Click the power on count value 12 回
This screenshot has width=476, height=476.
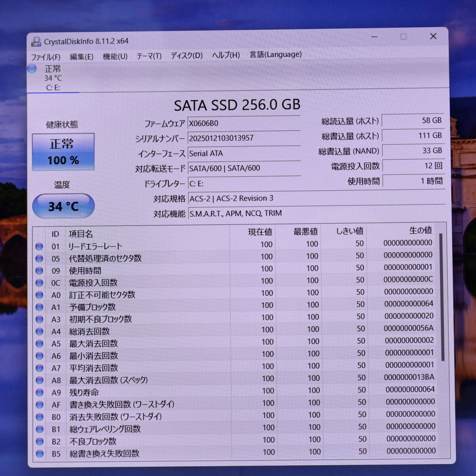click(x=413, y=166)
